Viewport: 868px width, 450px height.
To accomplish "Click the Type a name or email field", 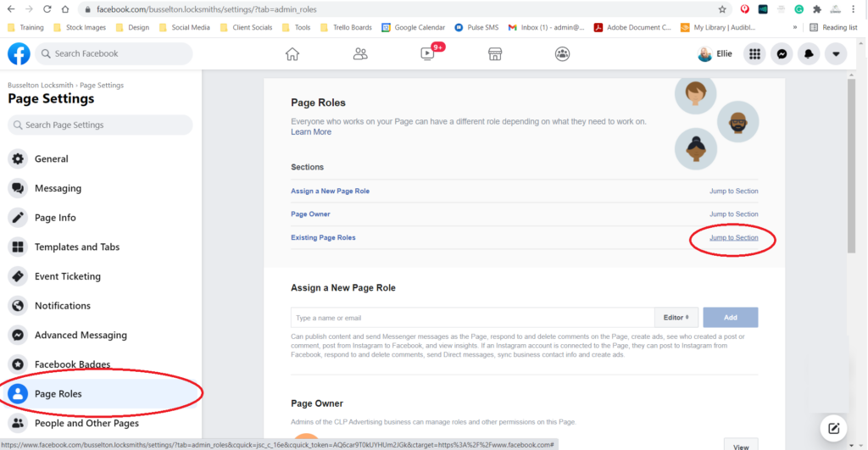I will pyautogui.click(x=473, y=318).
